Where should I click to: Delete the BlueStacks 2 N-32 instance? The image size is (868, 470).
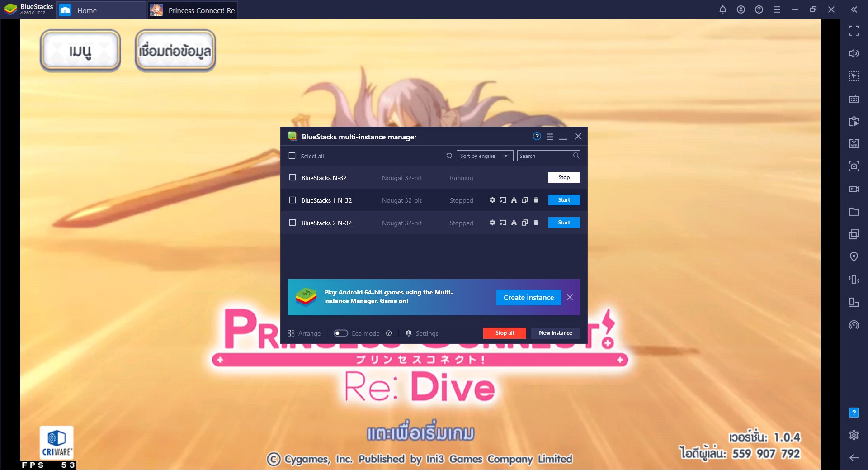[536, 223]
